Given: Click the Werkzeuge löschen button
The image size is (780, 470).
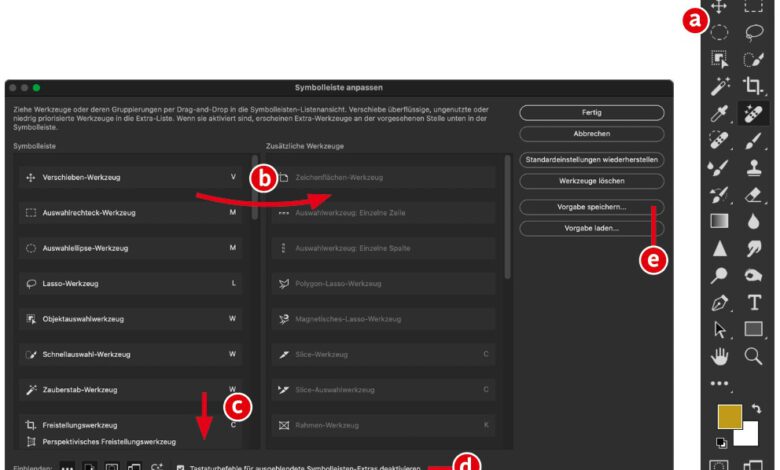Looking at the screenshot, I should coord(591,181).
